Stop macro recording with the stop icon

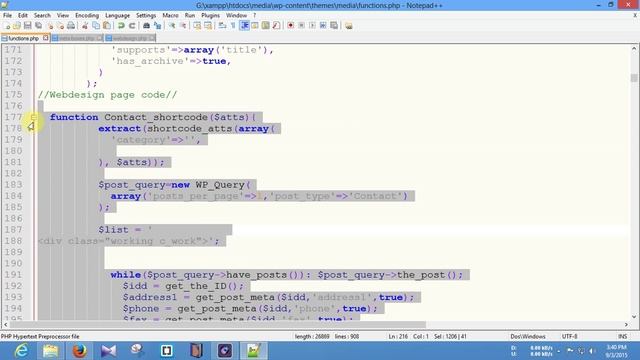coord(301,26)
